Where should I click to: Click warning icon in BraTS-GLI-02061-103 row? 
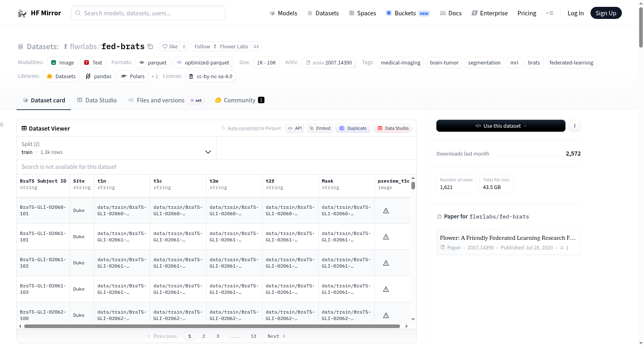click(386, 289)
